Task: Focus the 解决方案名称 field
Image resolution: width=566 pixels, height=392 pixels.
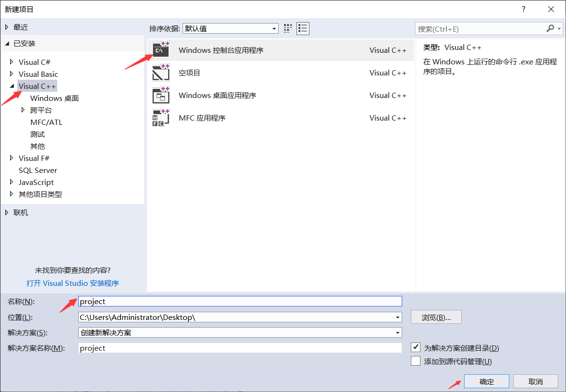Action: click(240, 348)
